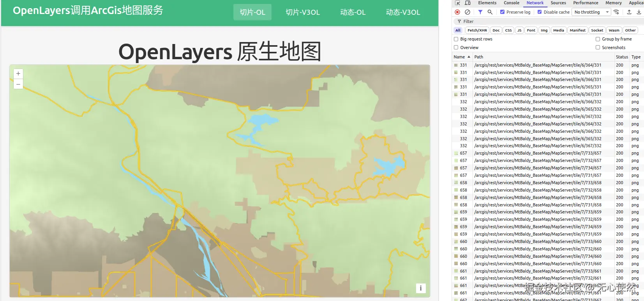Enable Big request rows checkbox
Screen dimensions: 644x301
coord(456,39)
